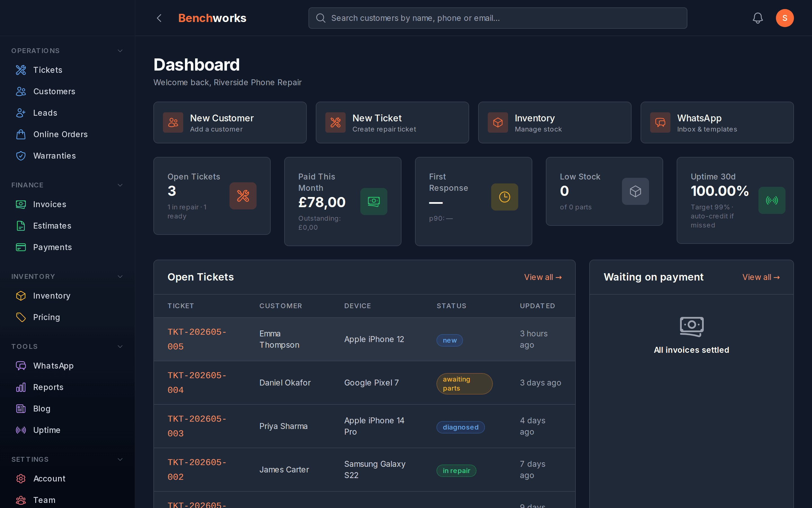This screenshot has height=508, width=812.
Task: Click the Uptime 100.00% value
Action: click(720, 191)
